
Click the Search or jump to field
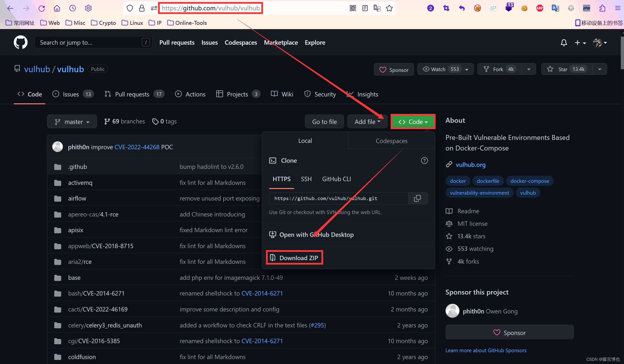pyautogui.click(x=89, y=42)
